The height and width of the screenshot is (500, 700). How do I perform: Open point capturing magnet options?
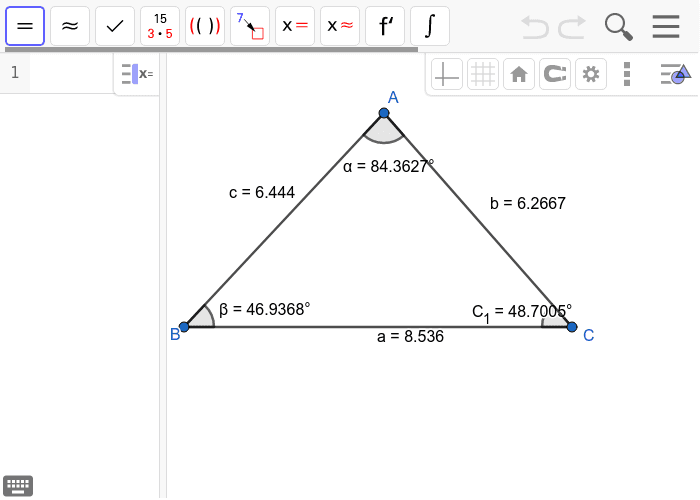(x=555, y=74)
